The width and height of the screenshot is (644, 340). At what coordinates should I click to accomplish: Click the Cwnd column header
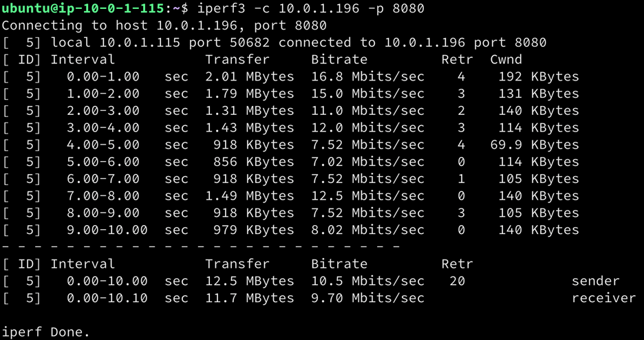coord(506,60)
